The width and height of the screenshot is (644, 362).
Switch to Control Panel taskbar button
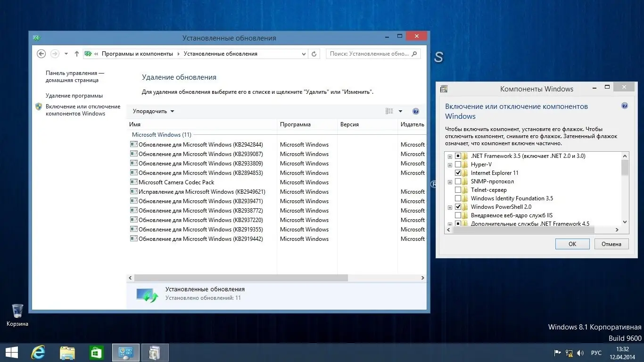(x=126, y=353)
